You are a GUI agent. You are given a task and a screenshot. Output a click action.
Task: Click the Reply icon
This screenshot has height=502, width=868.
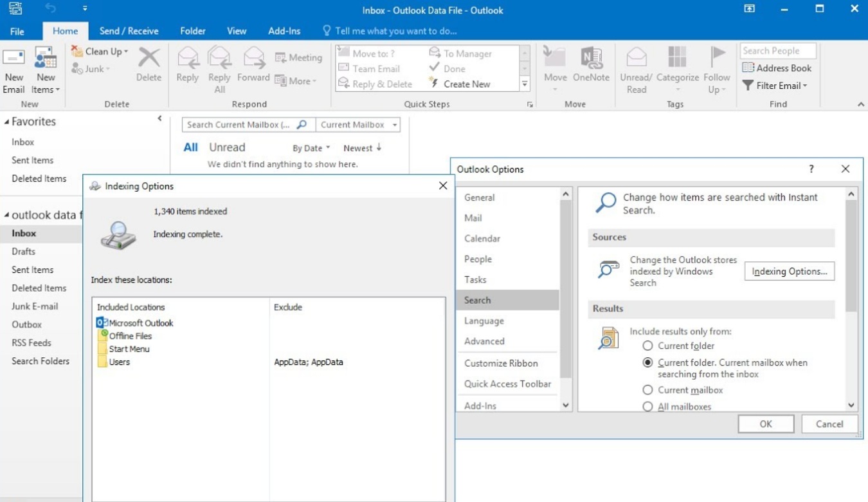click(x=187, y=64)
